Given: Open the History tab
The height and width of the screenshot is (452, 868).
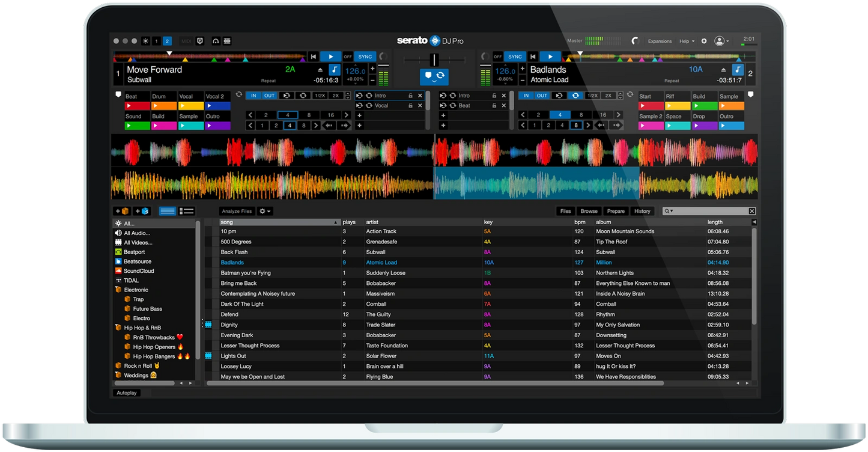Looking at the screenshot, I should [642, 211].
